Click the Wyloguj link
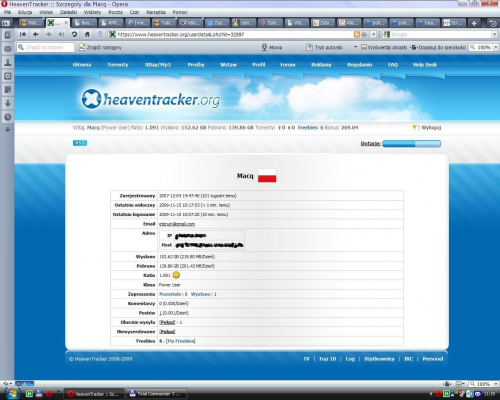The image size is (500, 400). click(431, 128)
